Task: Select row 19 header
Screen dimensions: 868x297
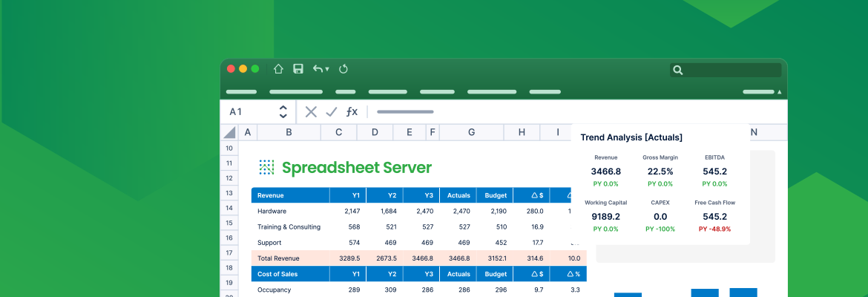Action: pyautogui.click(x=229, y=283)
